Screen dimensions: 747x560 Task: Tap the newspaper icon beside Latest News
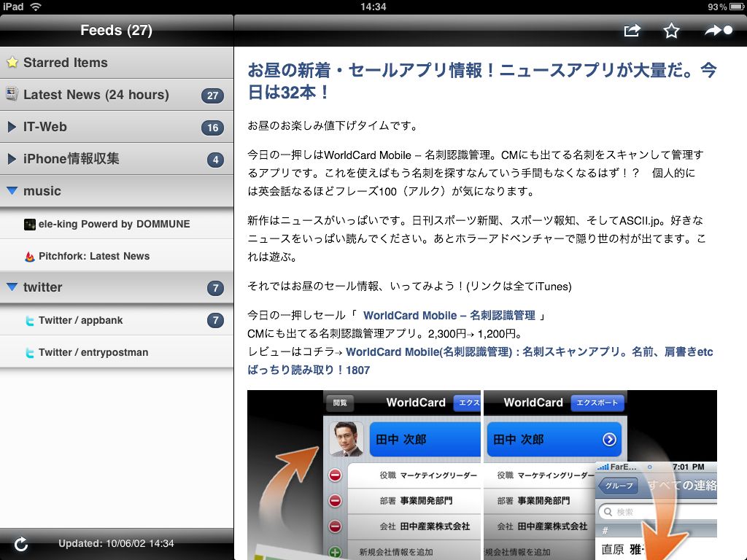tap(12, 94)
